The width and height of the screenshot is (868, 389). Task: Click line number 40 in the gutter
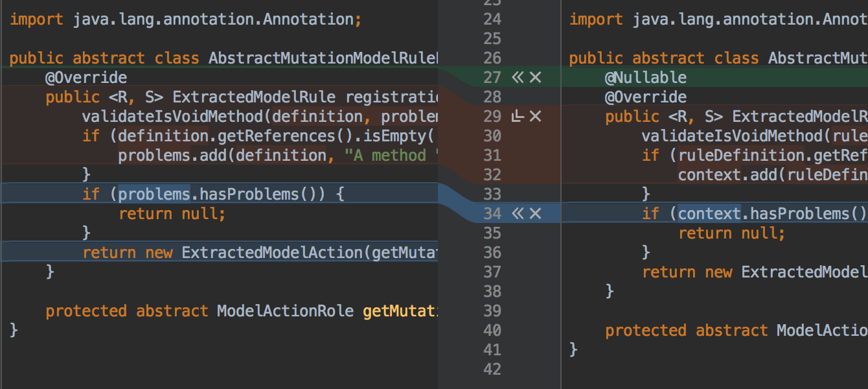[492, 330]
